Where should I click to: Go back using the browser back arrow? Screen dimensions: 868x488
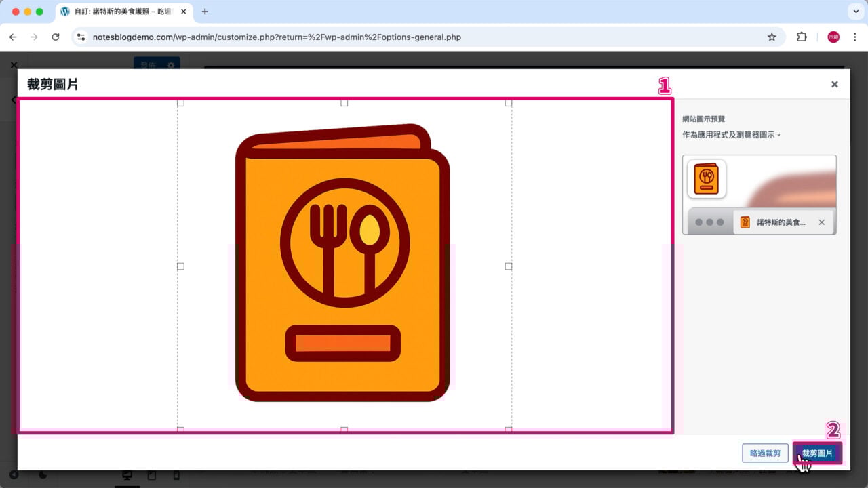pos(13,37)
